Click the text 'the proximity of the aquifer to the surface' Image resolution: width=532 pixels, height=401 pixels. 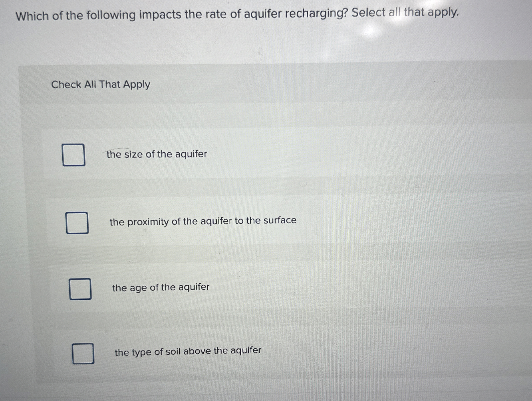[x=203, y=221]
